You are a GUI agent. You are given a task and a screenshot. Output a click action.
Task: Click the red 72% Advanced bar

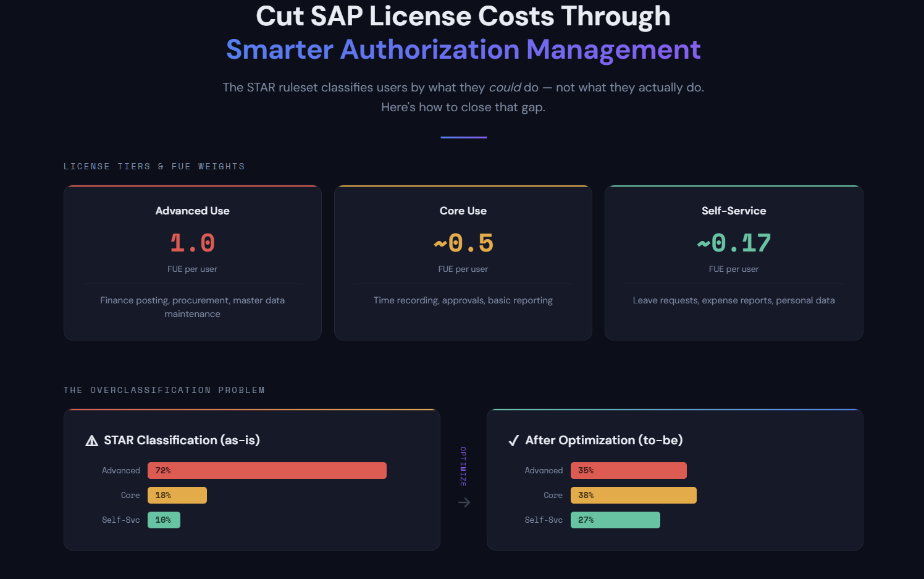pyautogui.click(x=267, y=470)
